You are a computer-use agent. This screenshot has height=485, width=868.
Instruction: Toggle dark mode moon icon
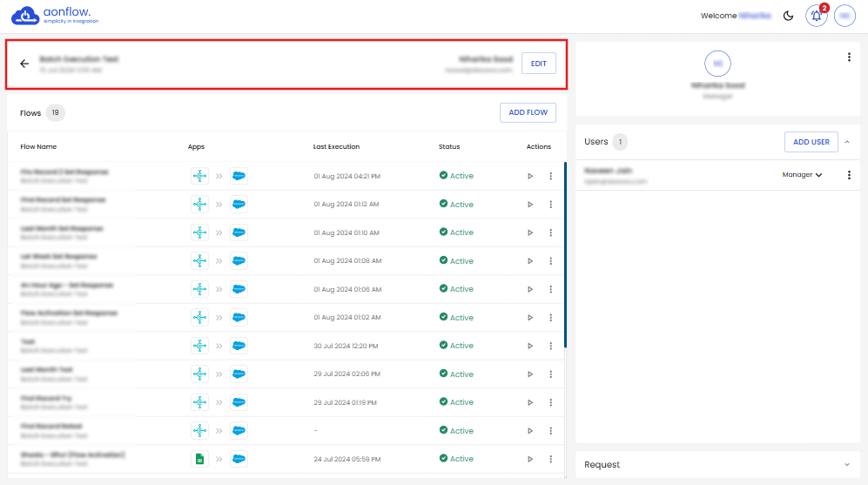pos(788,16)
